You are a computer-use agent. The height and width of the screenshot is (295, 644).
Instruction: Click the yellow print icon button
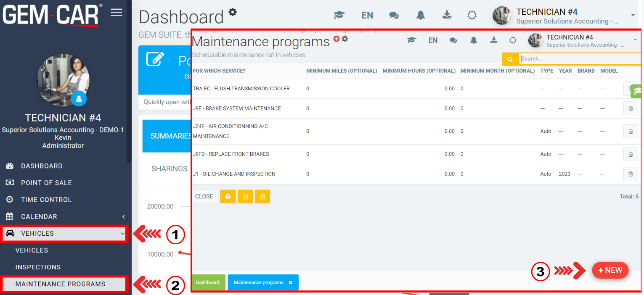pos(228,196)
